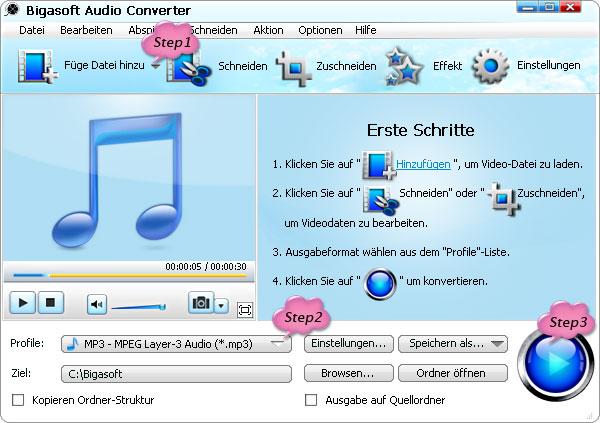Screen dimensions: 600x423
Task: Stop playback with the stop button
Action: (x=50, y=303)
